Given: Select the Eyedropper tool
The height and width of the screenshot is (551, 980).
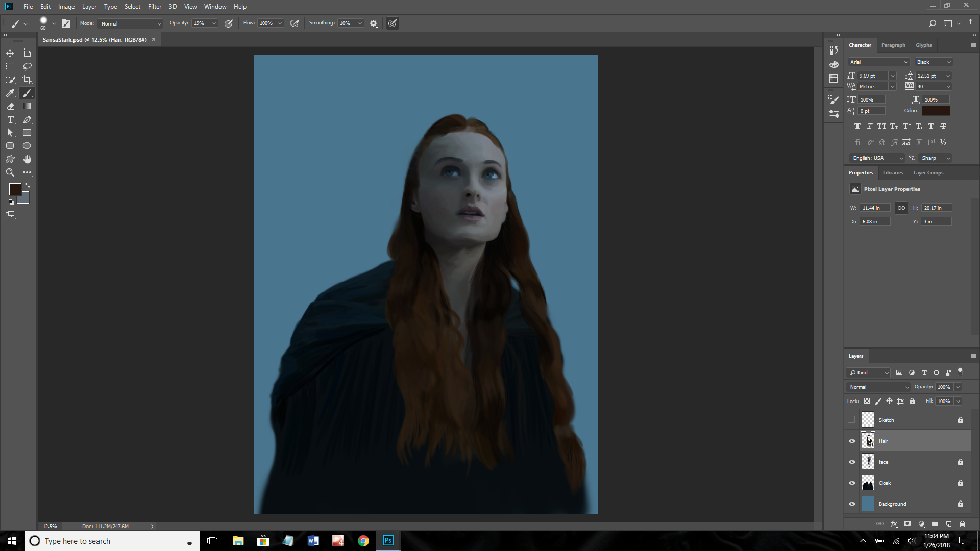Looking at the screenshot, I should coord(10,93).
